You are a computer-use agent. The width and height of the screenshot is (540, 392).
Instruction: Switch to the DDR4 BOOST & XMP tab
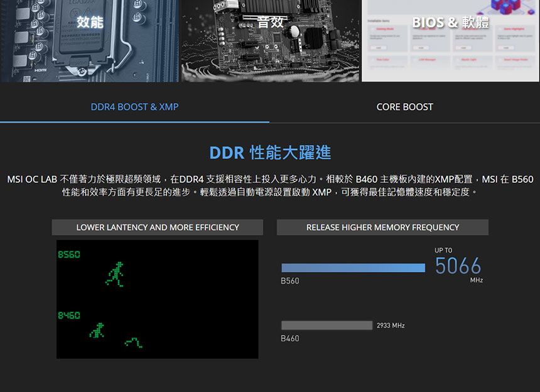[134, 107]
